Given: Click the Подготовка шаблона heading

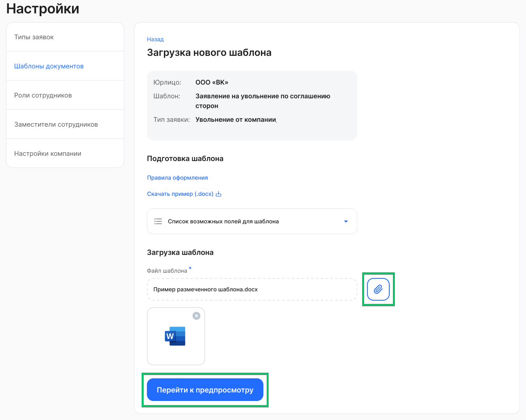Looking at the screenshot, I should click(x=185, y=159).
